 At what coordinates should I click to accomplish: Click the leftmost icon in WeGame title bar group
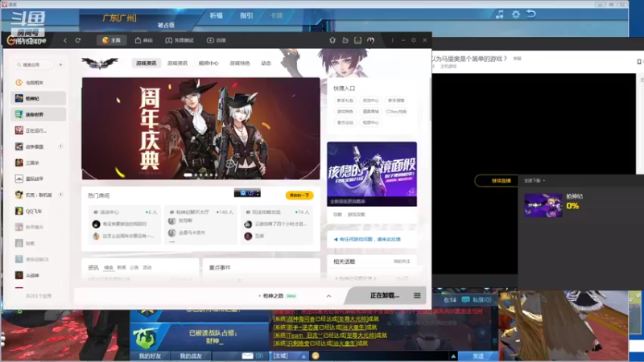pos(332,40)
